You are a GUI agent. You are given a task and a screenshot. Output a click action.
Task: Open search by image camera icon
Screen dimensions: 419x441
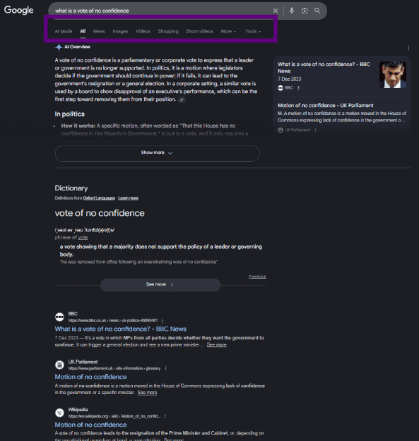304,11
